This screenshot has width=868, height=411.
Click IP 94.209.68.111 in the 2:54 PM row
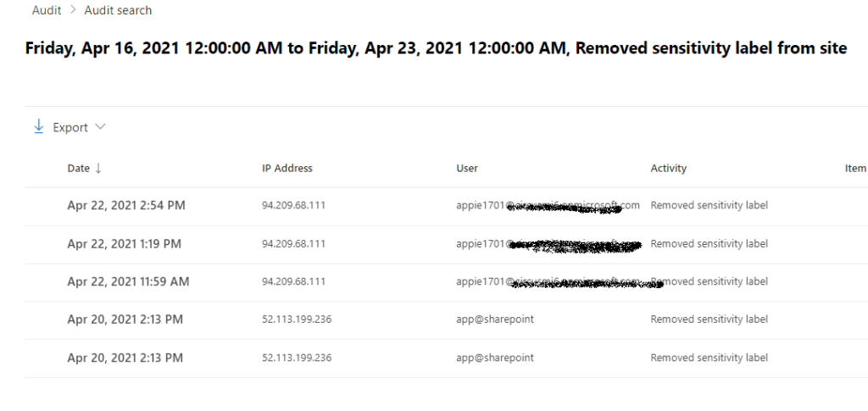pos(293,206)
